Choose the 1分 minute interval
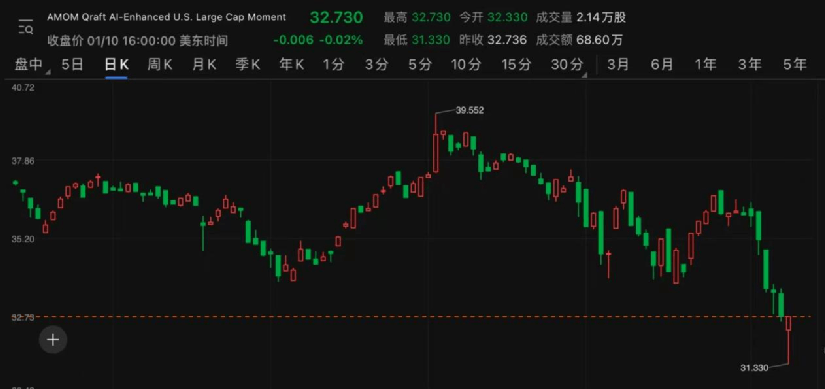Image resolution: width=825 pixels, height=389 pixels. click(333, 65)
